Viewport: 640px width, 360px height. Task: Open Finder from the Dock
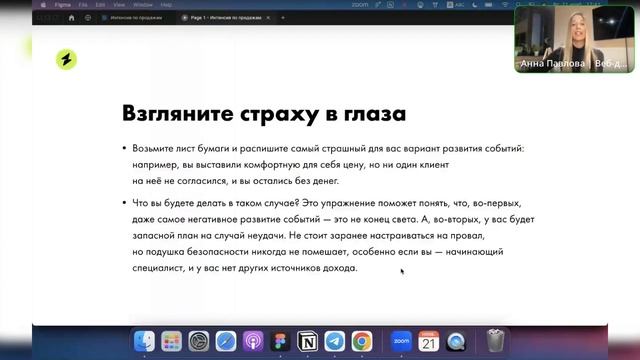(x=144, y=341)
